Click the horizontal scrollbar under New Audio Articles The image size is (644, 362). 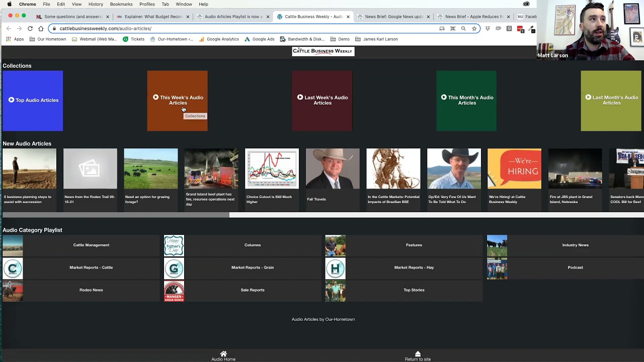[116, 215]
